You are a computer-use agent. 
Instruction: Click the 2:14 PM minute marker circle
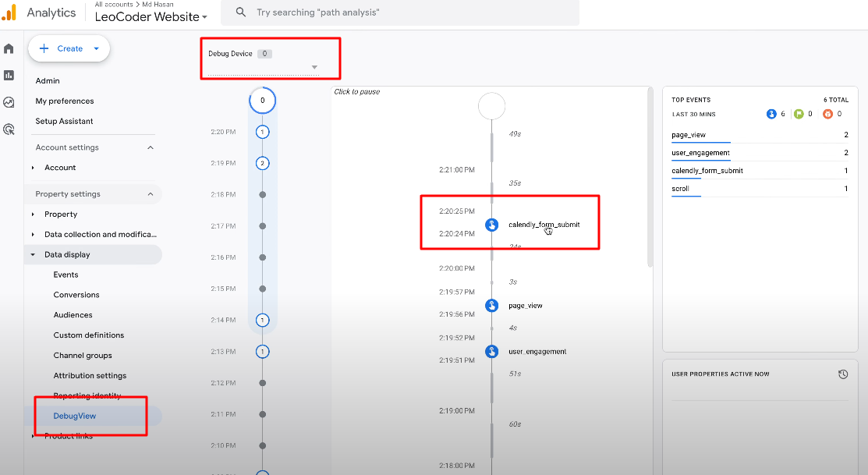coord(263,320)
